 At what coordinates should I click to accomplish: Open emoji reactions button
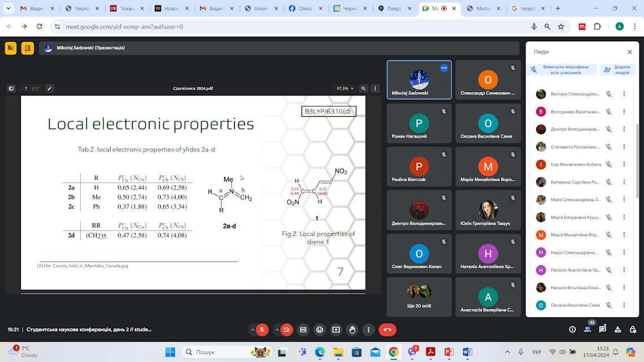point(320,330)
